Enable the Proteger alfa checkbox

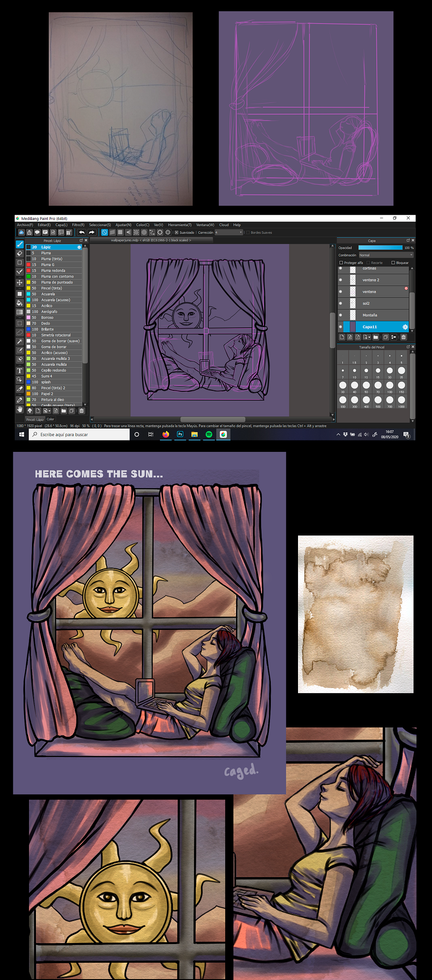(x=341, y=263)
